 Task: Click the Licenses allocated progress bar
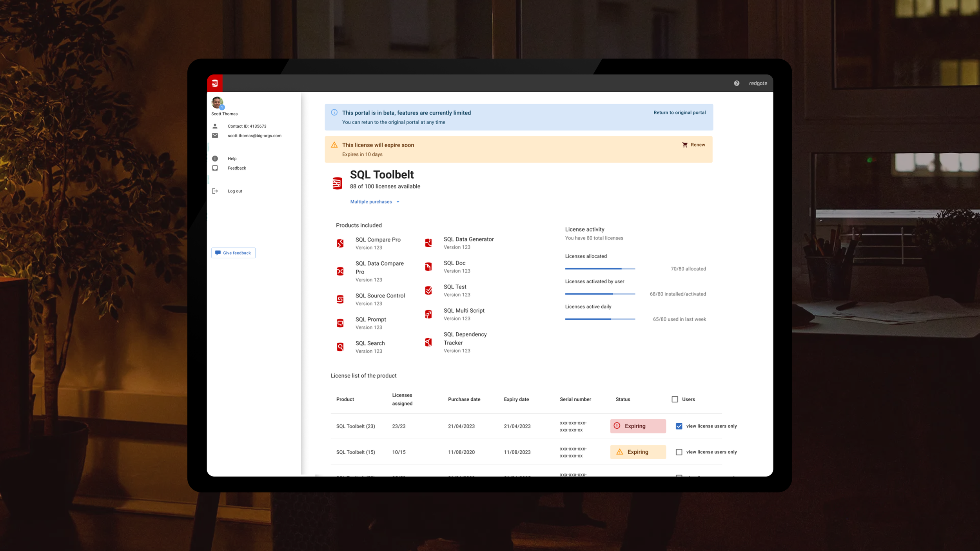pos(600,269)
